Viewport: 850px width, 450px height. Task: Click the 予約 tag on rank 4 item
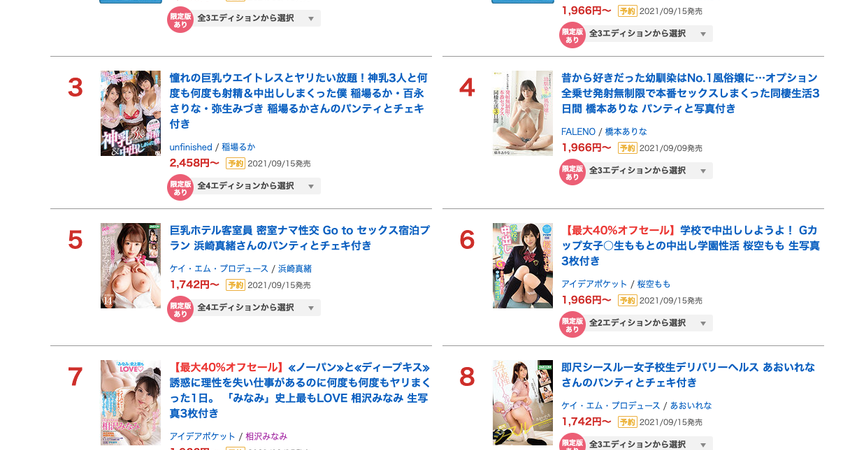pyautogui.click(x=627, y=148)
